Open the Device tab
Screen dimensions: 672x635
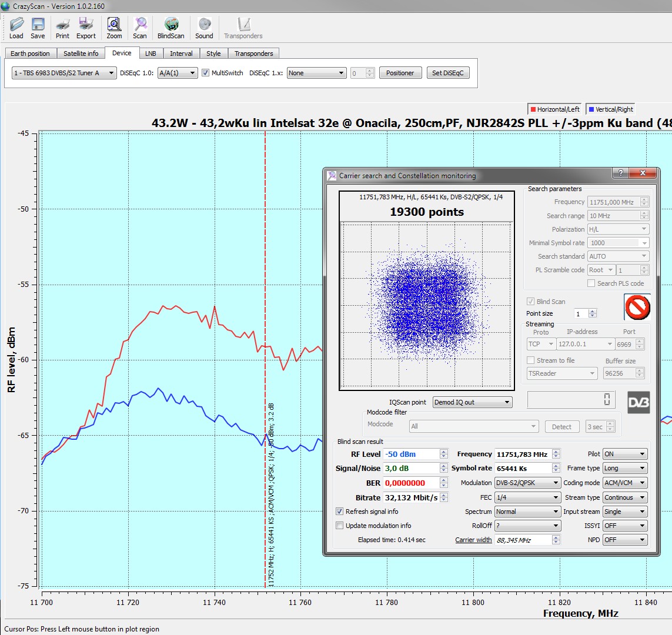click(122, 53)
